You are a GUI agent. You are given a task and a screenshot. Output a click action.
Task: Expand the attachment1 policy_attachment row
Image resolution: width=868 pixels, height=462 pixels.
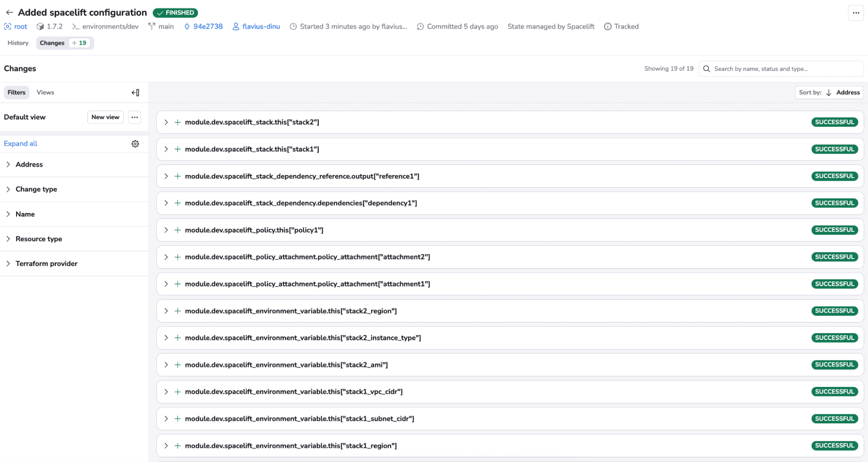(x=166, y=284)
